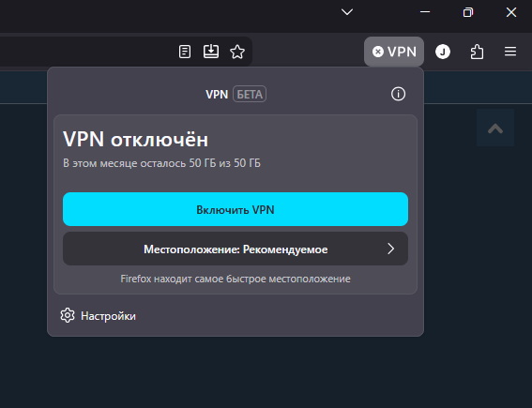
Task: Click the Включить VPN button
Action: pos(236,209)
